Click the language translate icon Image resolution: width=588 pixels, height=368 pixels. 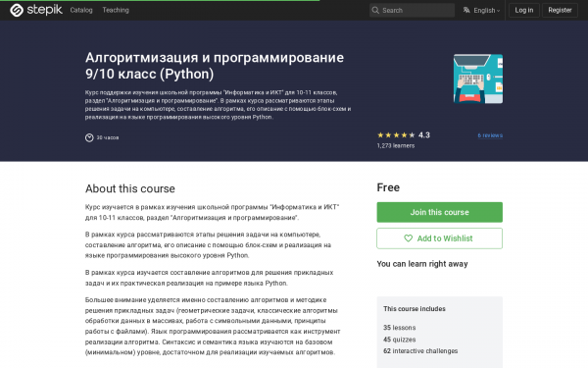click(x=466, y=10)
